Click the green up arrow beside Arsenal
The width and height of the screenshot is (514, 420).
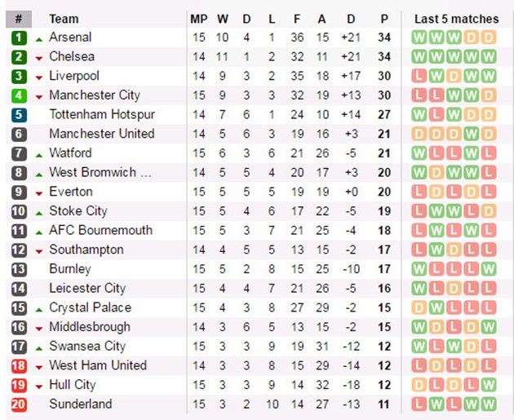39,38
